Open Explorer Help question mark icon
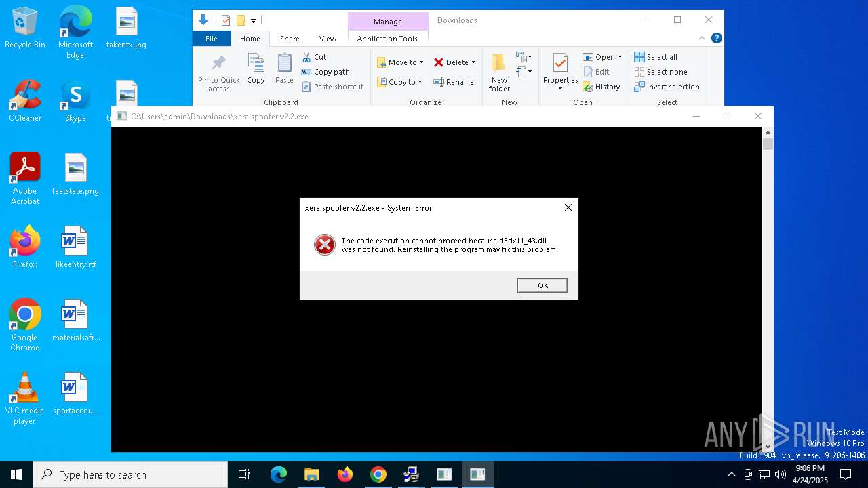Viewport: 868px width, 488px height. (716, 39)
